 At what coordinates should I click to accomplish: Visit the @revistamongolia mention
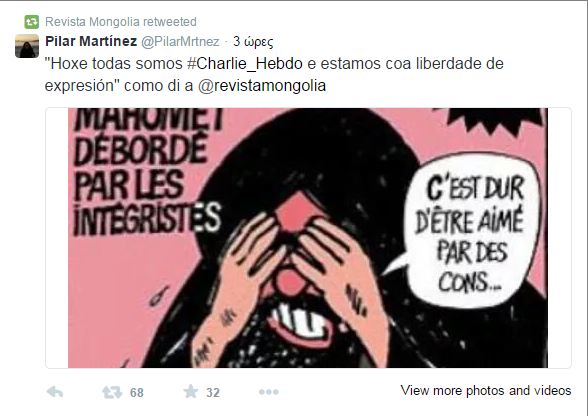(262, 86)
